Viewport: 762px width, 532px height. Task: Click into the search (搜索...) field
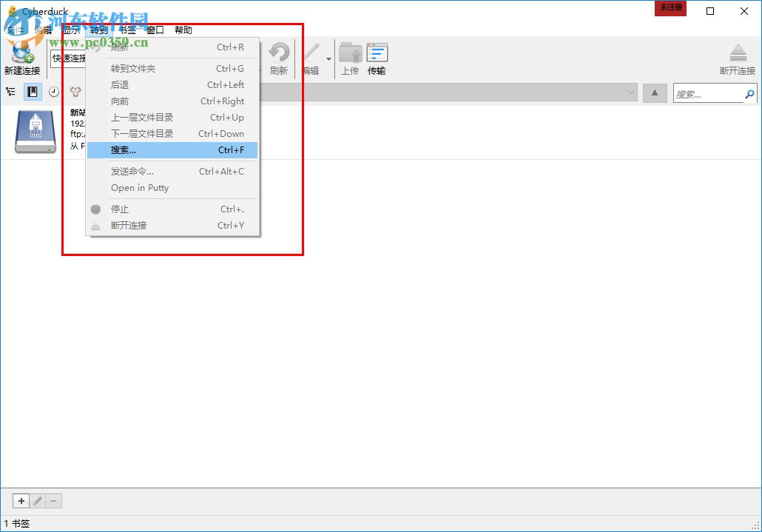click(x=708, y=94)
